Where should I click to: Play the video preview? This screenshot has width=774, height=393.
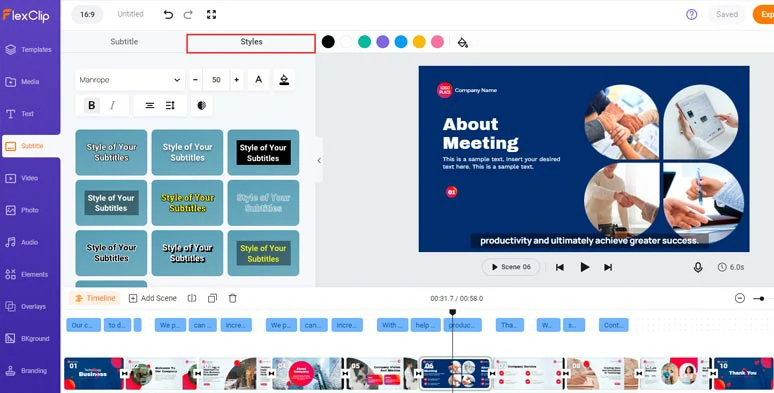click(584, 267)
